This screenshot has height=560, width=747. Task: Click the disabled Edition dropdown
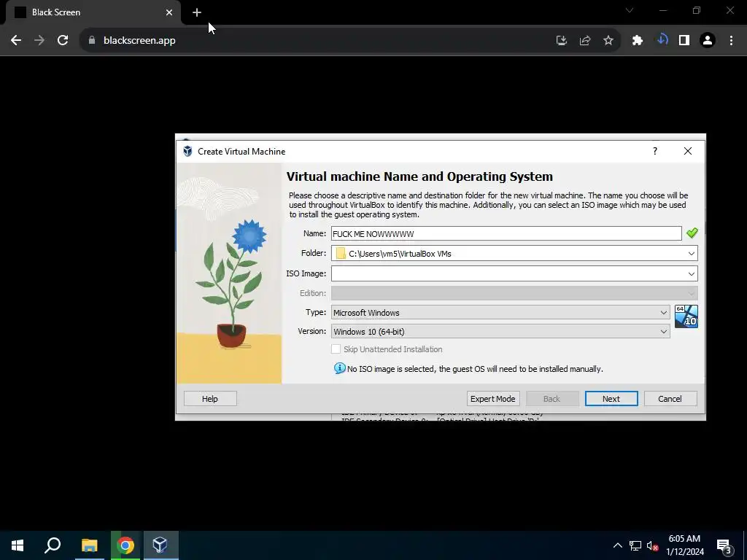pos(514,293)
